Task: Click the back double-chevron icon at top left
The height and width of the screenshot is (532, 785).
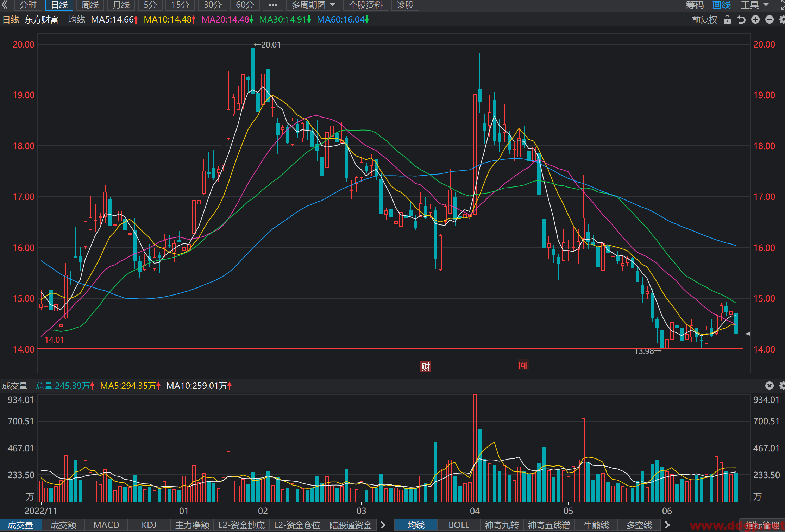Action: [5, 5]
